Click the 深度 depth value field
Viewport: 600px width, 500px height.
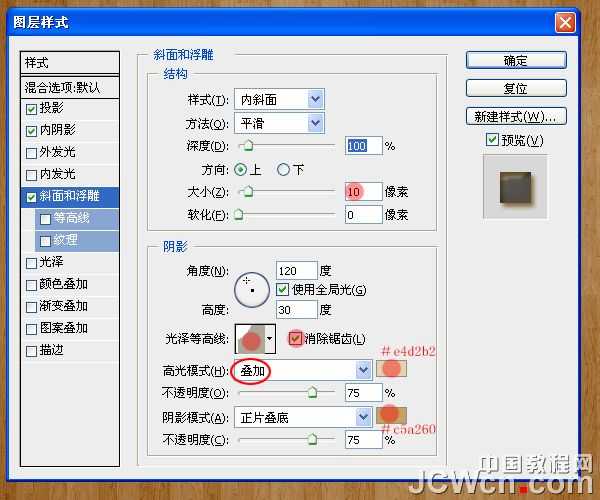(x=364, y=146)
